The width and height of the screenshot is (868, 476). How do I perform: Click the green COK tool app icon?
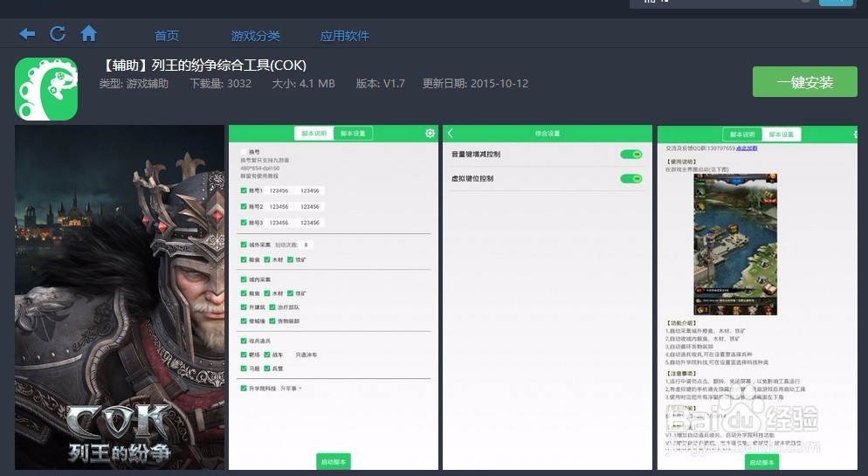[x=46, y=88]
